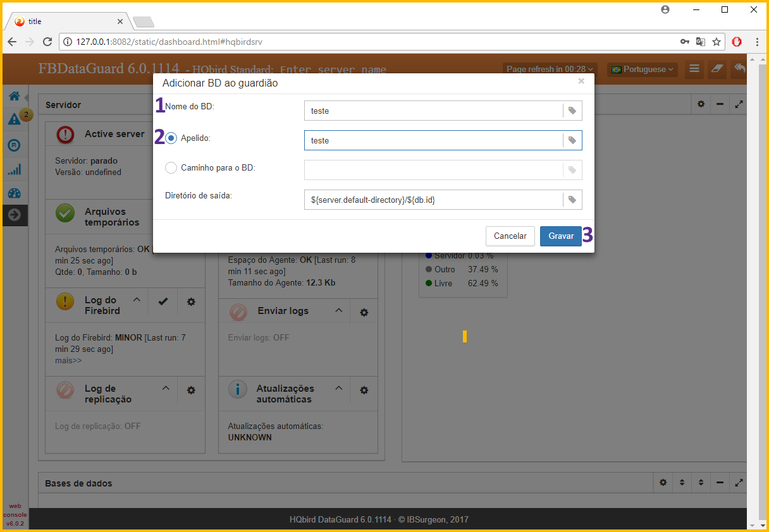769x532 pixels.
Task: Click the Active server red alert icon
Action: pos(65,134)
